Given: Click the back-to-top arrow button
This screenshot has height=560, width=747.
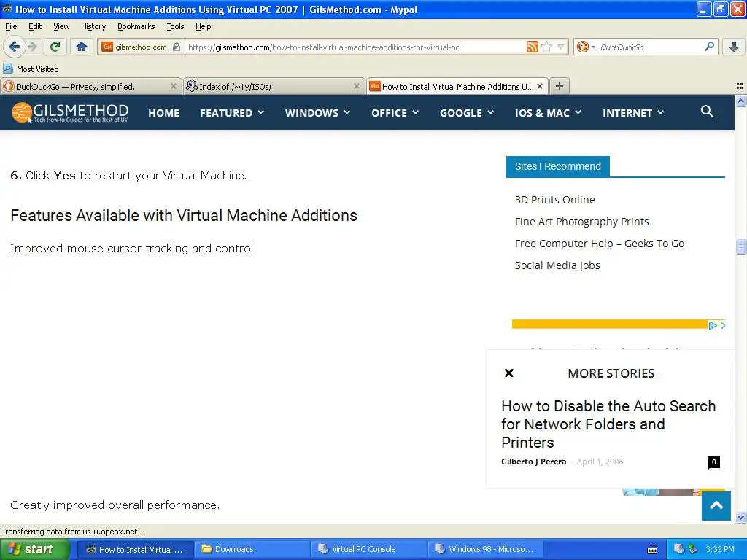Looking at the screenshot, I should pos(716,506).
